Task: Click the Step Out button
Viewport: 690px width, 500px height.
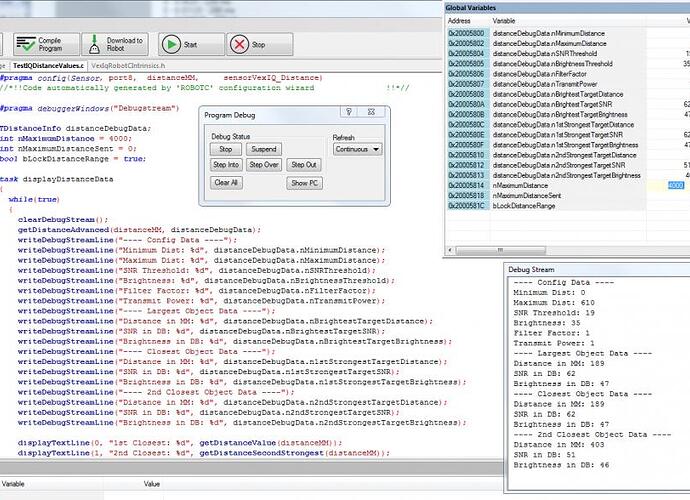Action: pos(304,165)
